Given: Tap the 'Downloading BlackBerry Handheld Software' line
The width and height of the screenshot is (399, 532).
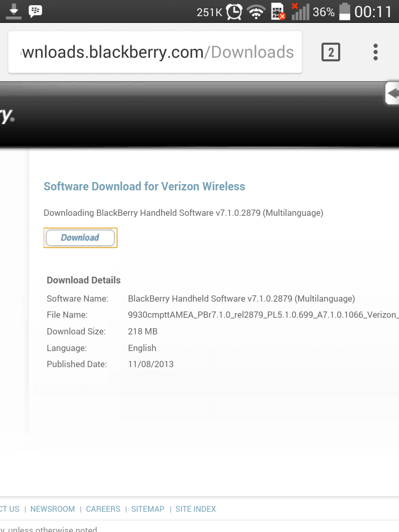Looking at the screenshot, I should pos(184,213).
